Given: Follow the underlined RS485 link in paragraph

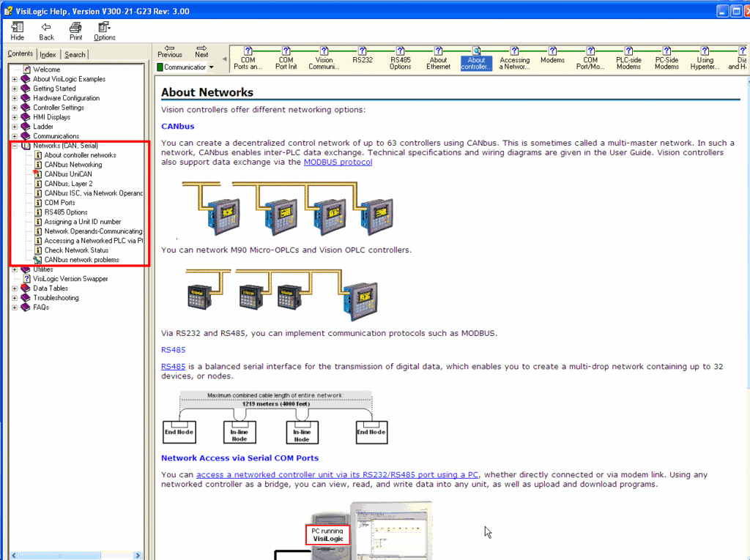Looking at the screenshot, I should [173, 367].
